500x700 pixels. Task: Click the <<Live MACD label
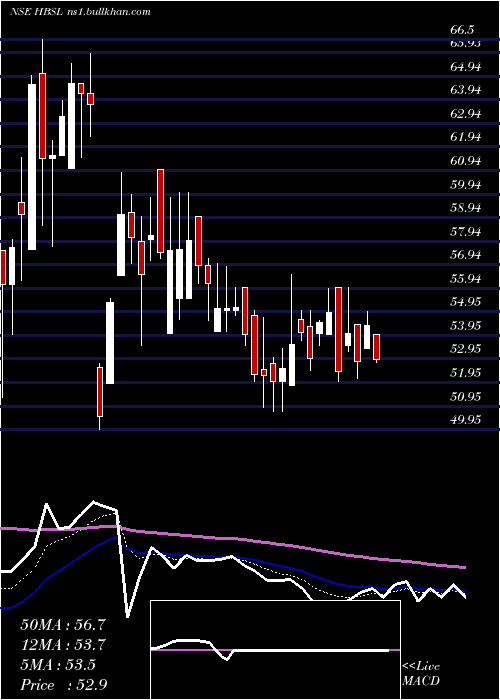tap(421, 674)
